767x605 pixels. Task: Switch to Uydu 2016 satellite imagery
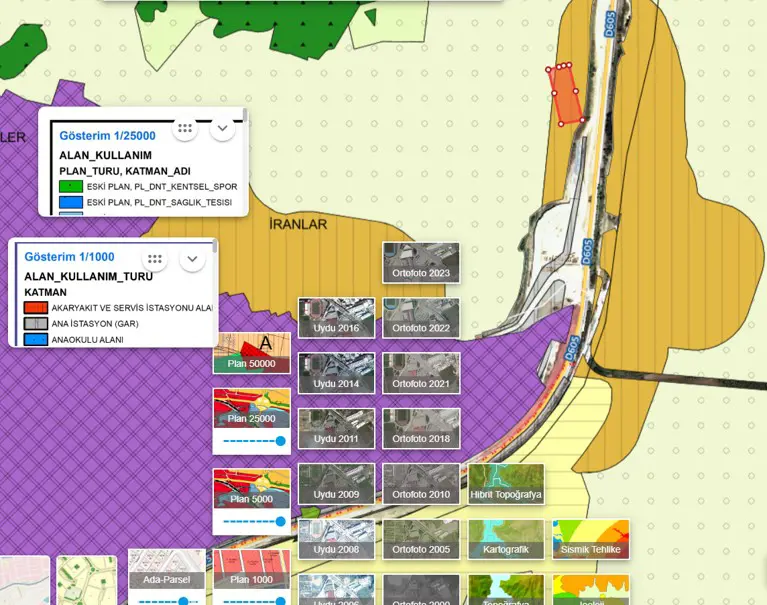click(x=337, y=318)
